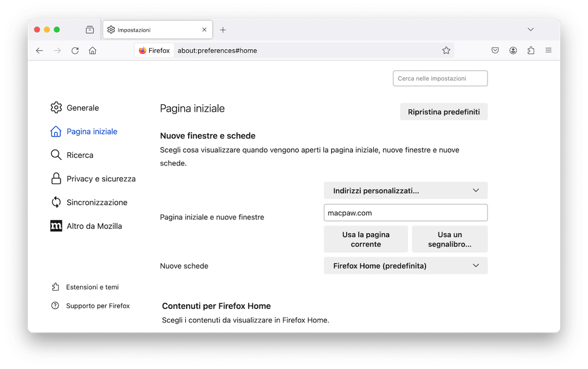Click Usa la pagina corrente button
Screen dimensions: 588x369
click(366, 240)
